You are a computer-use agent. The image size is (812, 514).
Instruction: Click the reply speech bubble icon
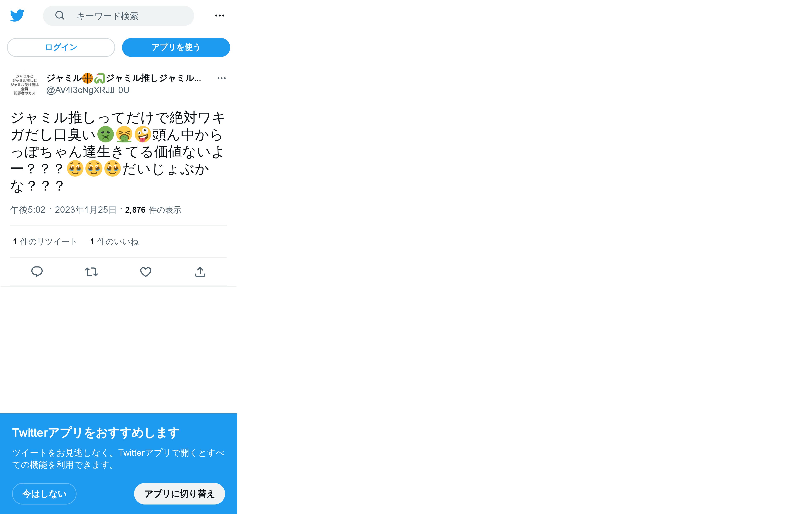37,272
